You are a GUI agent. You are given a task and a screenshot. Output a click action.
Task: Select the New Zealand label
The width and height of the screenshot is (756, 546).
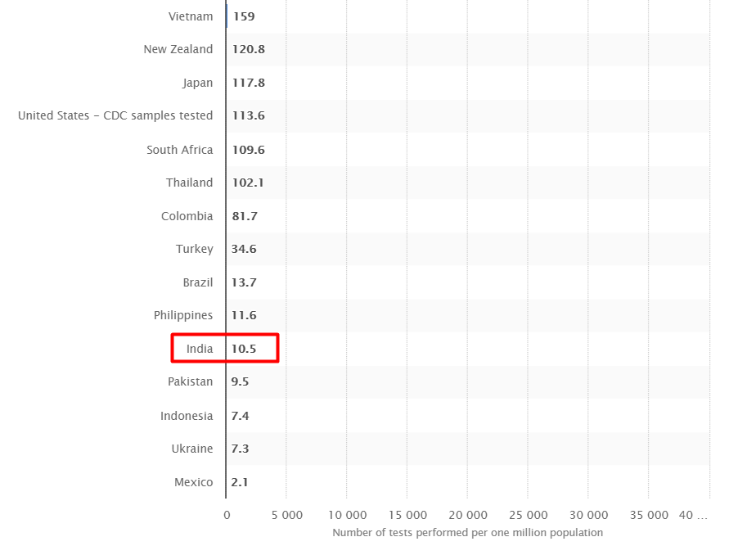178,49
